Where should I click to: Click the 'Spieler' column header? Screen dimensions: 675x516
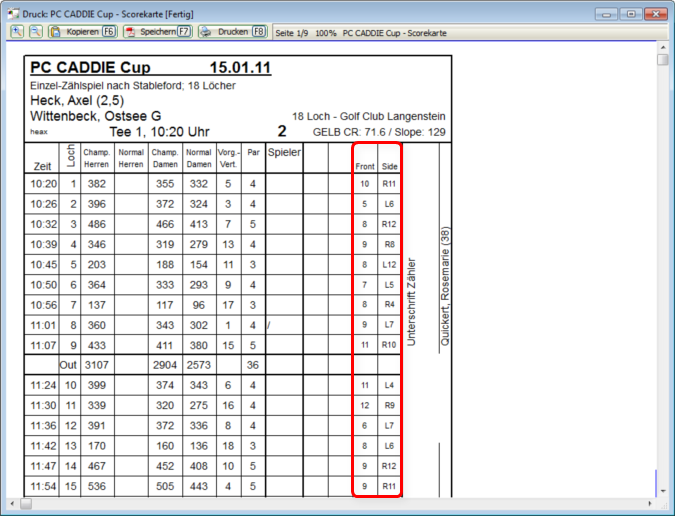(284, 151)
